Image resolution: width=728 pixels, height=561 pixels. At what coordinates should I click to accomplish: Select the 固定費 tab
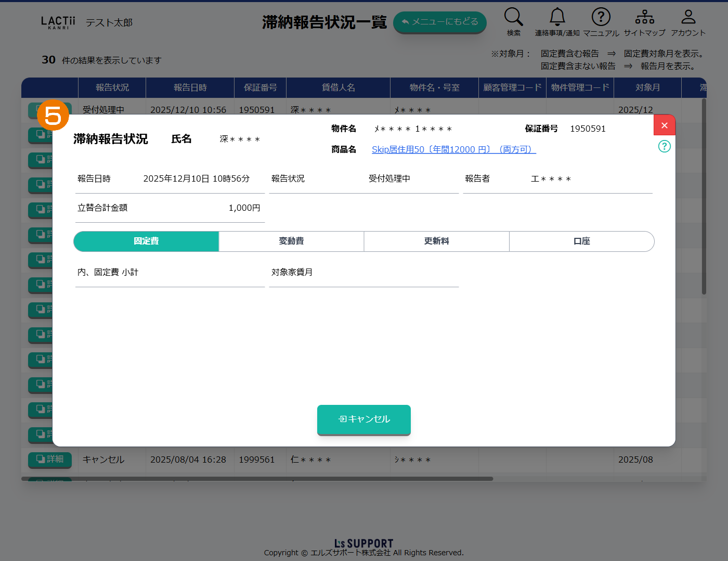pyautogui.click(x=146, y=241)
